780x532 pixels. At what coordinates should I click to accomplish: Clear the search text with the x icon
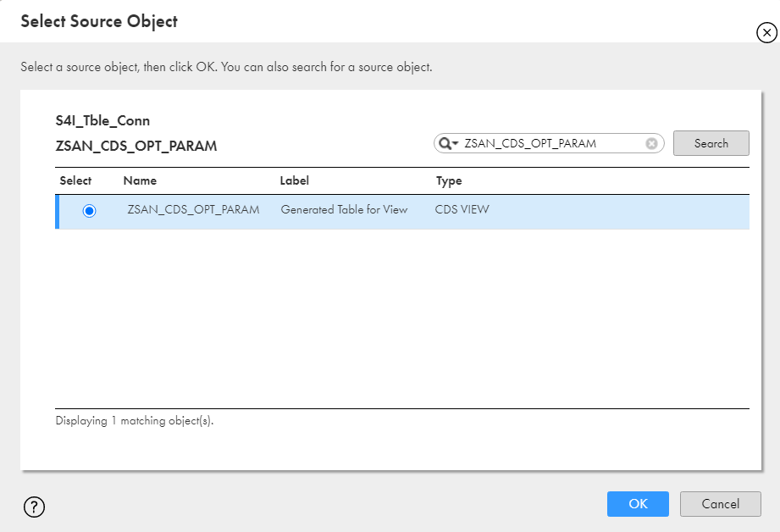pos(651,144)
